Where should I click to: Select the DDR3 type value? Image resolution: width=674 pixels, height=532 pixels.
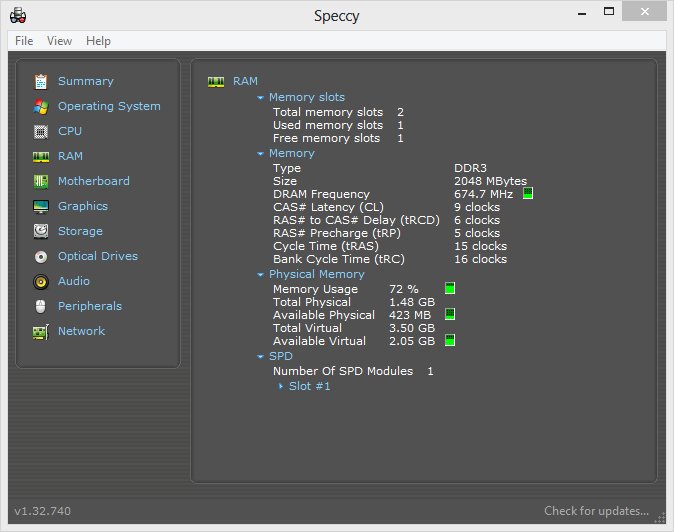point(470,168)
